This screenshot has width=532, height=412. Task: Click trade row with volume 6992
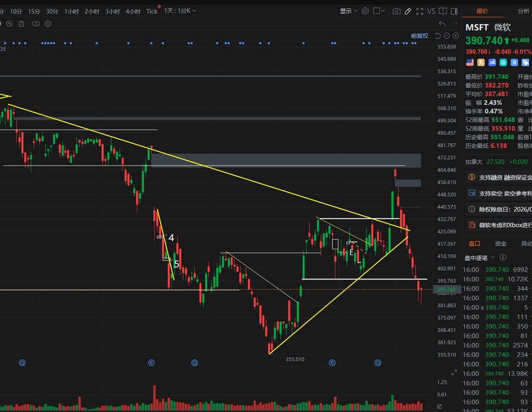497,269
